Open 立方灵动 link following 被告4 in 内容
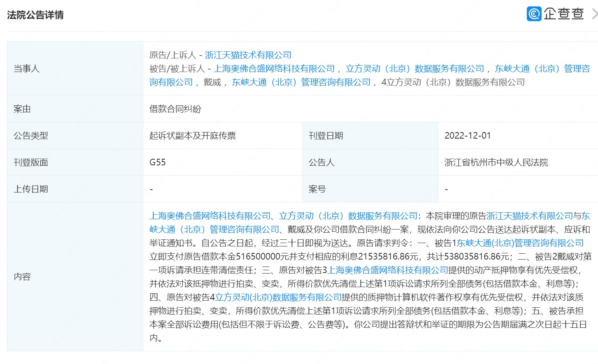Screen dimensions: 598x364 [278, 297]
